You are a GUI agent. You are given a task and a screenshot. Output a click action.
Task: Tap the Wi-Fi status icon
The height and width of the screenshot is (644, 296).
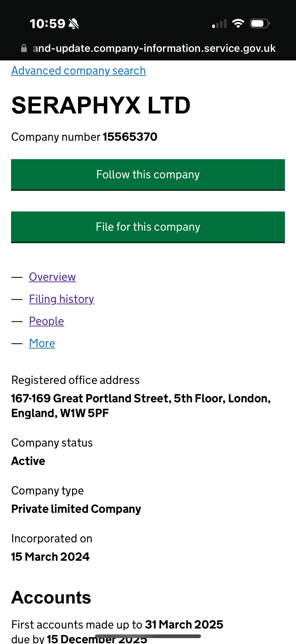tap(238, 24)
